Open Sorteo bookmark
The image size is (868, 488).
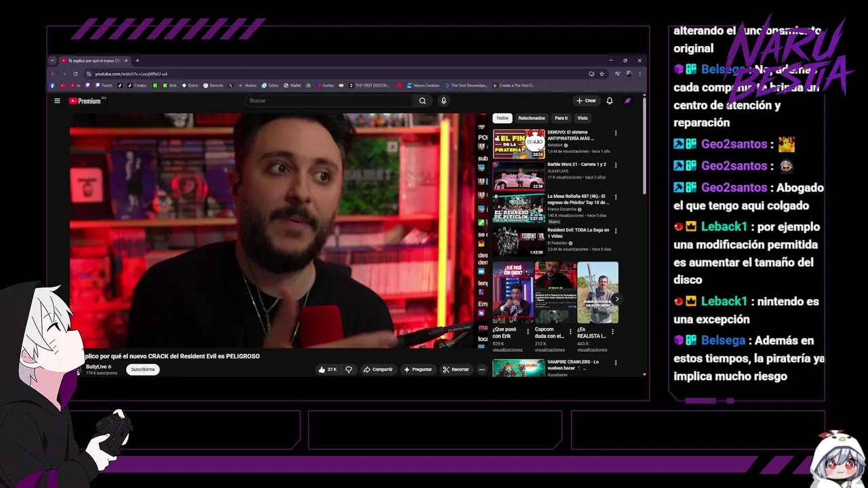click(325, 85)
